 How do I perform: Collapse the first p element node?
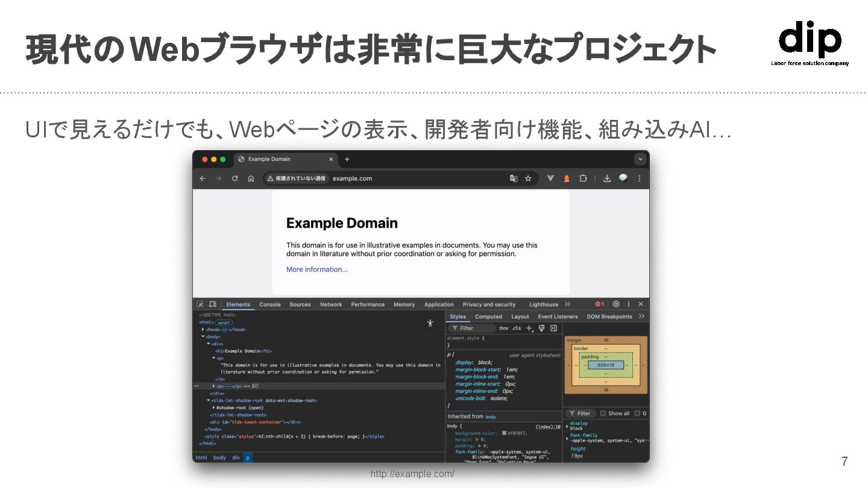tap(214, 358)
